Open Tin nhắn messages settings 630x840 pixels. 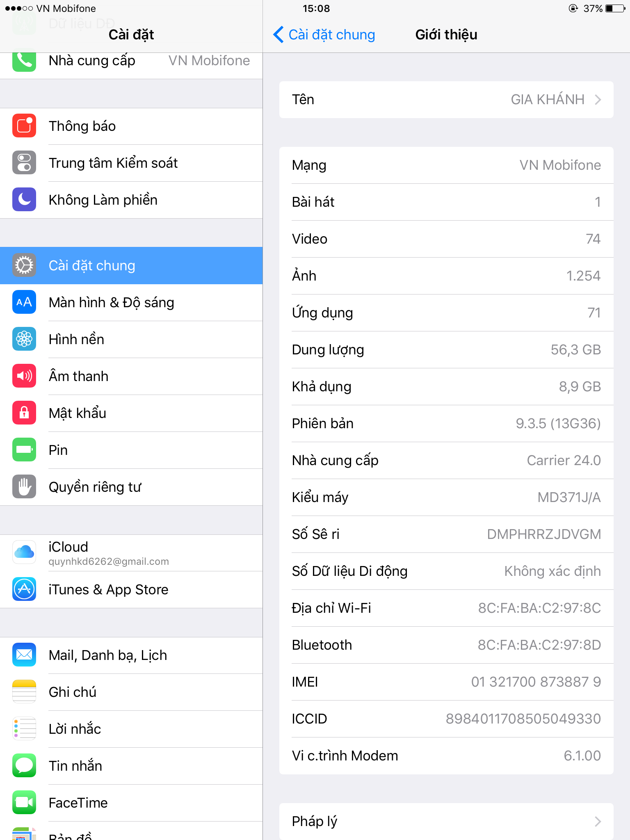point(131,766)
